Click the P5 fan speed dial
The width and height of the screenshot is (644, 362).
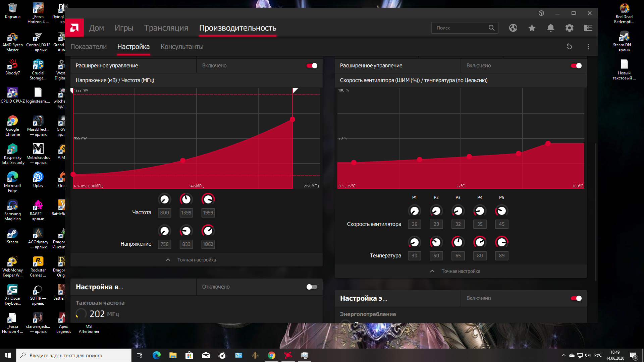[x=501, y=211]
